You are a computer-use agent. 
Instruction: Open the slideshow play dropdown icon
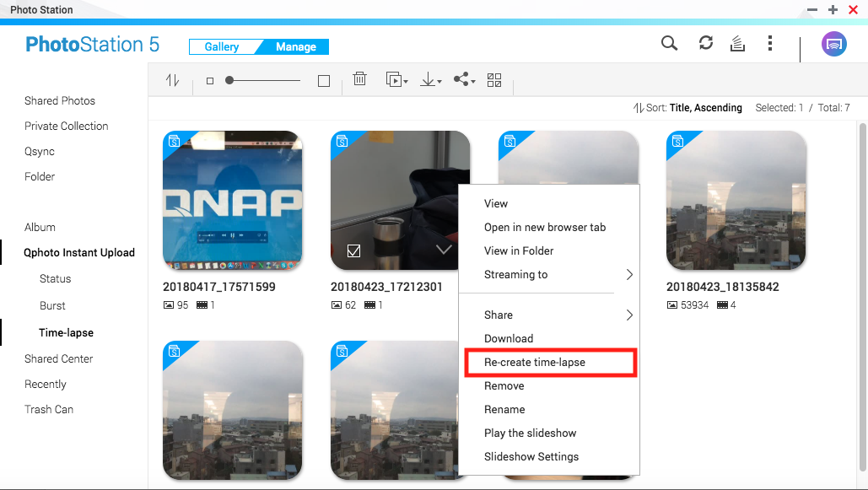[x=396, y=80]
